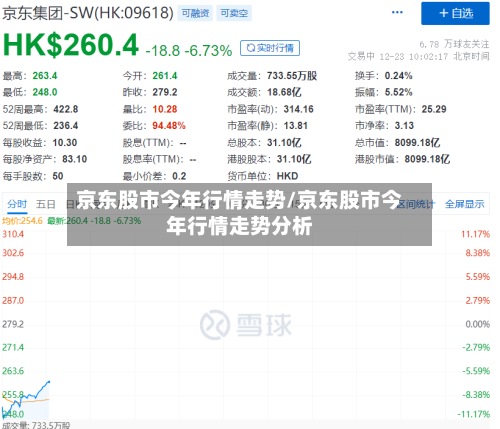Click the 279.2 price axis label

pos(13,324)
